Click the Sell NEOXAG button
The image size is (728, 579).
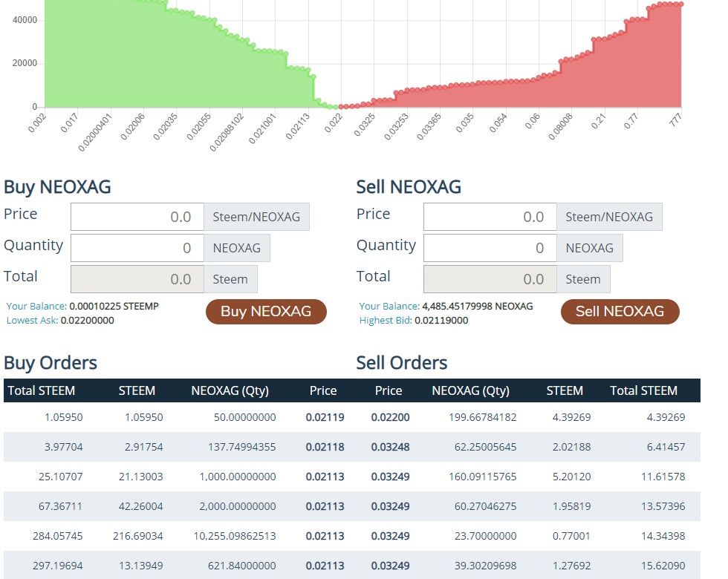pos(620,311)
